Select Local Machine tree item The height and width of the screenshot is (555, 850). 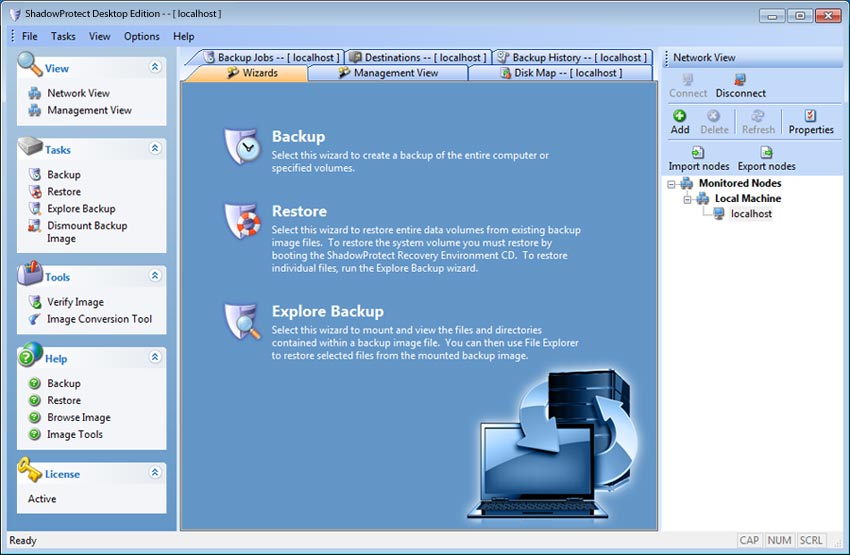pos(748,198)
